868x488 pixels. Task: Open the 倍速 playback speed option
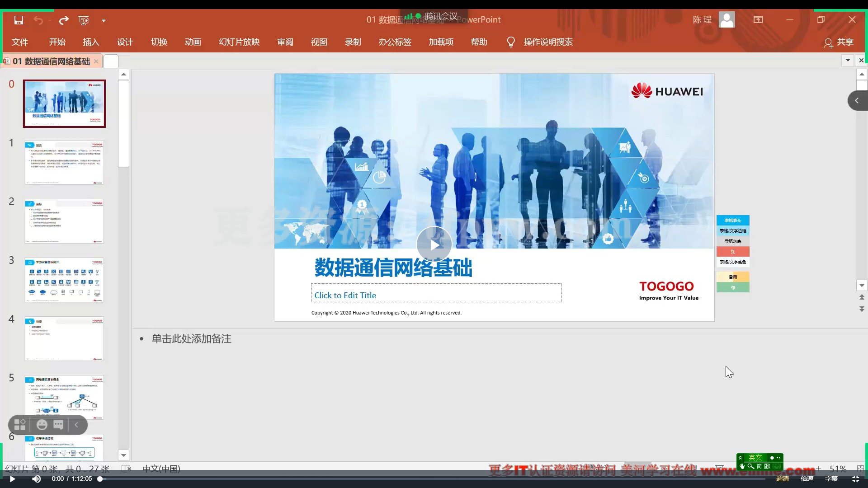807,478
